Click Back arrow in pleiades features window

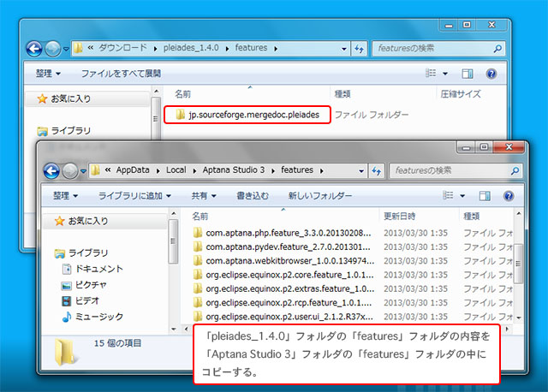34,49
